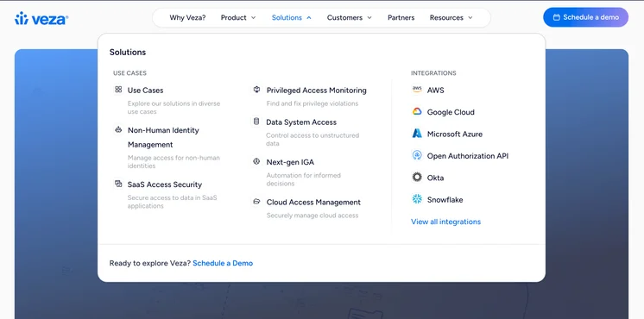Open the Cloud Access Management link
This screenshot has height=319, width=644.
click(x=313, y=202)
